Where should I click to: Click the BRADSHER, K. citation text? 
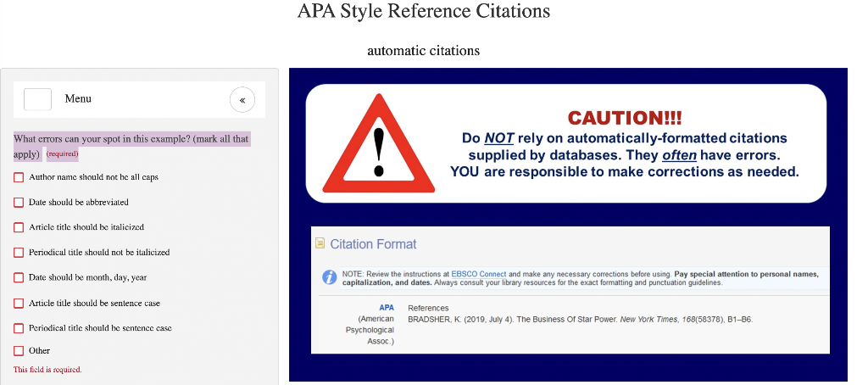580,320
